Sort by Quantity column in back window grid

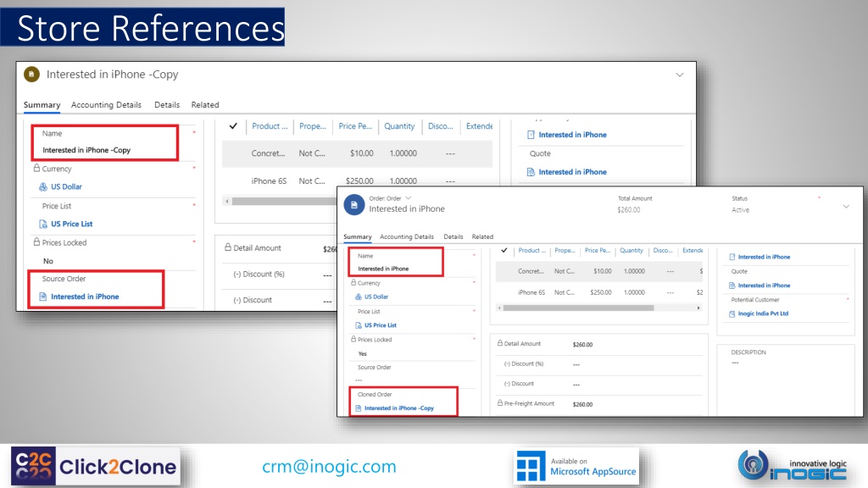tap(400, 126)
